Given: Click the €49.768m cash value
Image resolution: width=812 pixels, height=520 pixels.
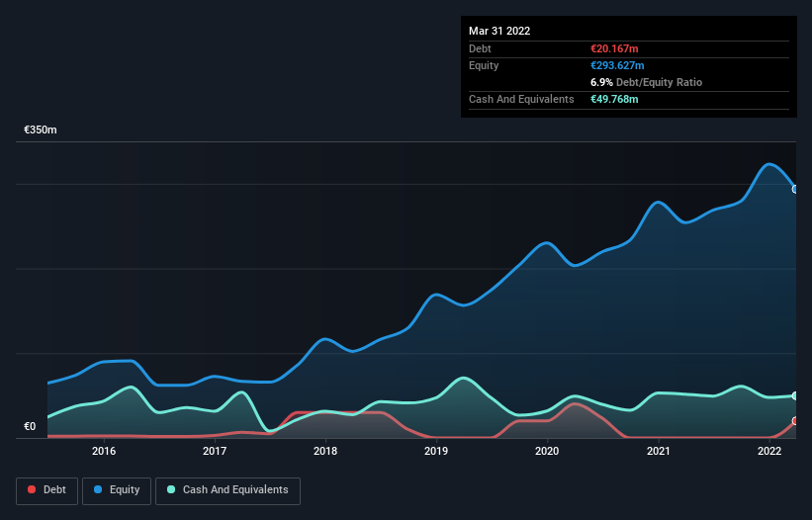Looking at the screenshot, I should click(614, 99).
